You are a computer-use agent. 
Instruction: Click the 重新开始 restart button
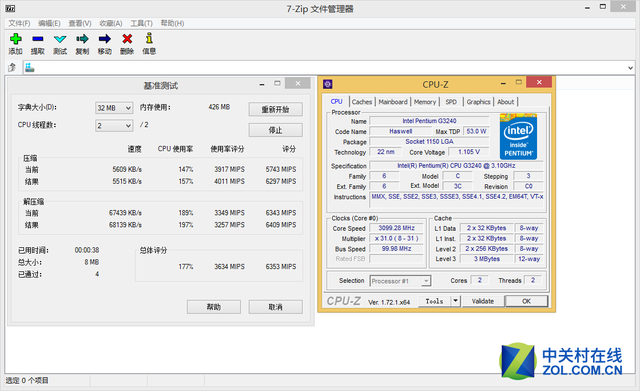[x=276, y=109]
